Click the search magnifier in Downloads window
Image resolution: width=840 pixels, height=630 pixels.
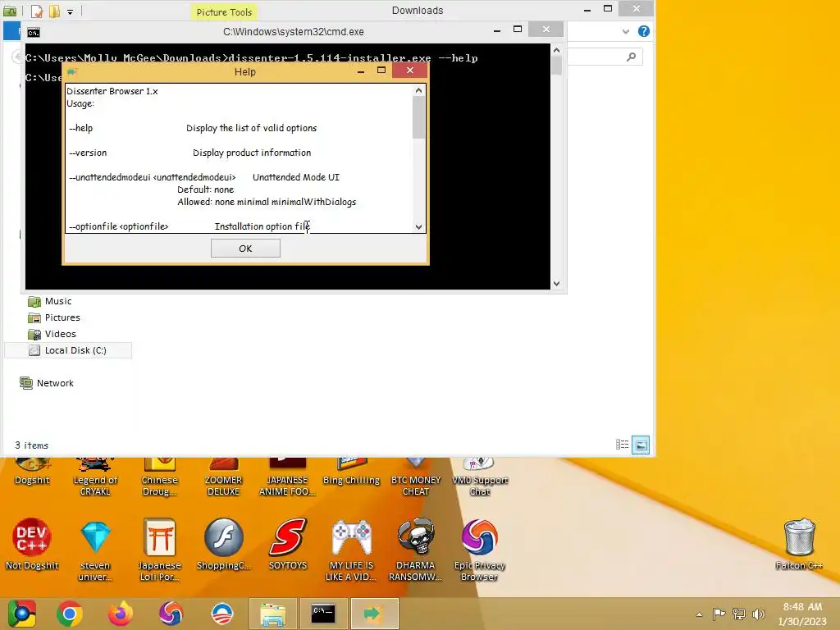[x=632, y=57]
